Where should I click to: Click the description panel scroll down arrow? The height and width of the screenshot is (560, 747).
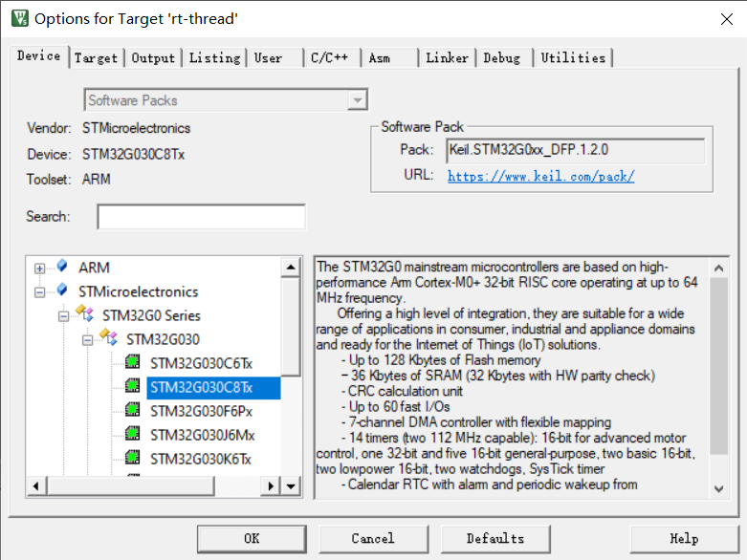(x=719, y=488)
